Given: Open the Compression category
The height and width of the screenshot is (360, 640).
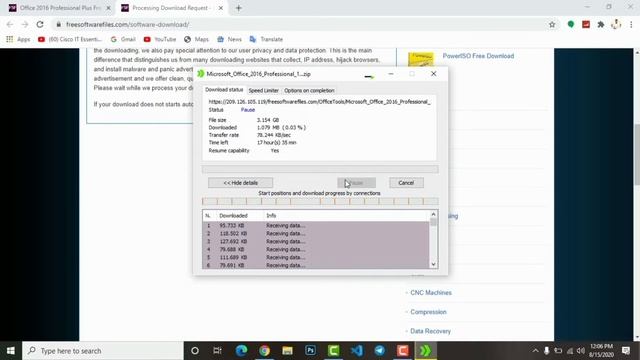Looking at the screenshot, I should point(428,312).
